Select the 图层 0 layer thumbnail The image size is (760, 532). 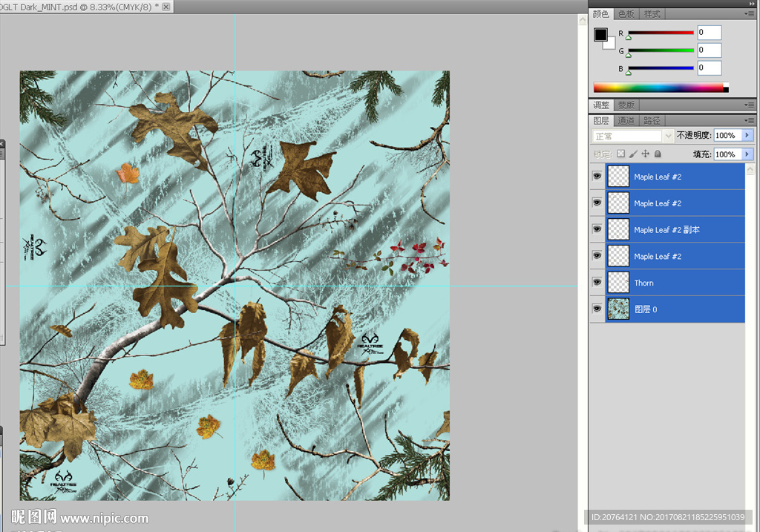[x=618, y=309]
